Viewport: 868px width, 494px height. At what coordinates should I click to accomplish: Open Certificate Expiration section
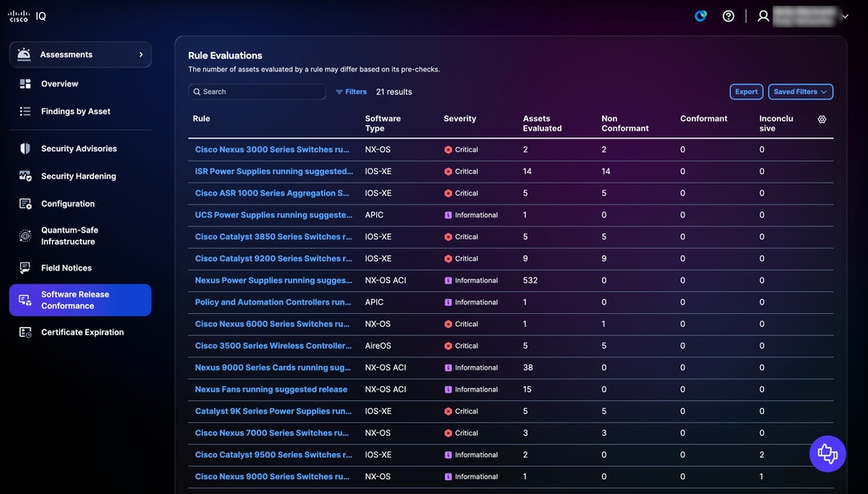click(x=83, y=332)
